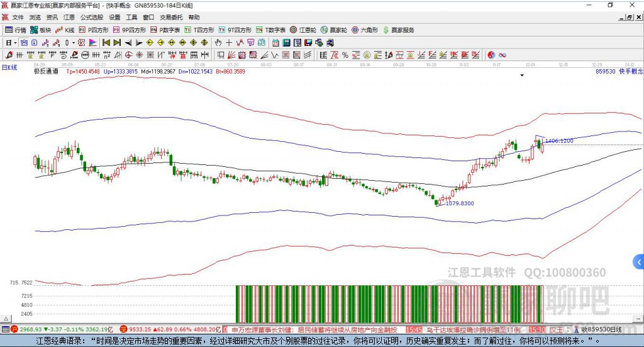Select the hand pan tool

pos(218,43)
